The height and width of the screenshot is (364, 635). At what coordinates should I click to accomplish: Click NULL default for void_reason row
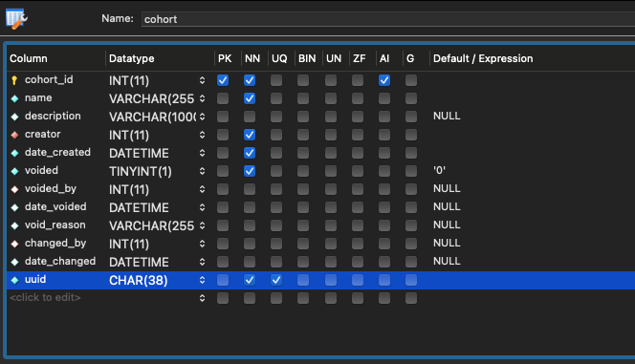click(447, 225)
